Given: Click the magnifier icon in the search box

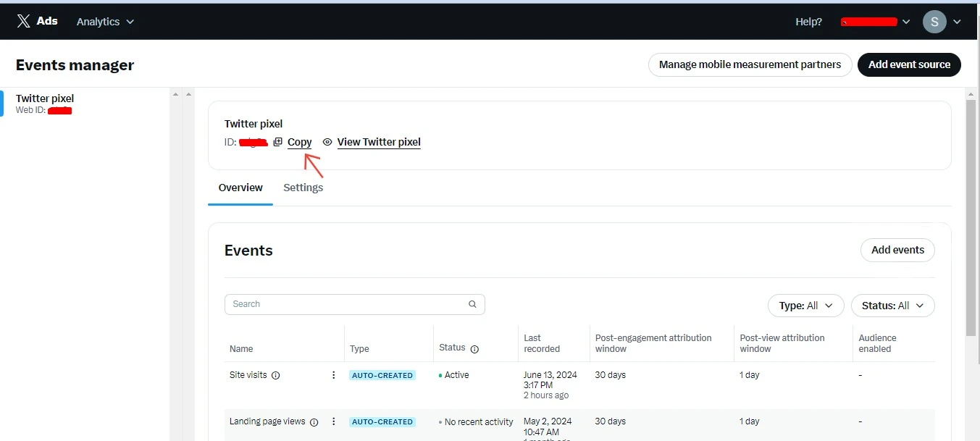Looking at the screenshot, I should 473,304.
